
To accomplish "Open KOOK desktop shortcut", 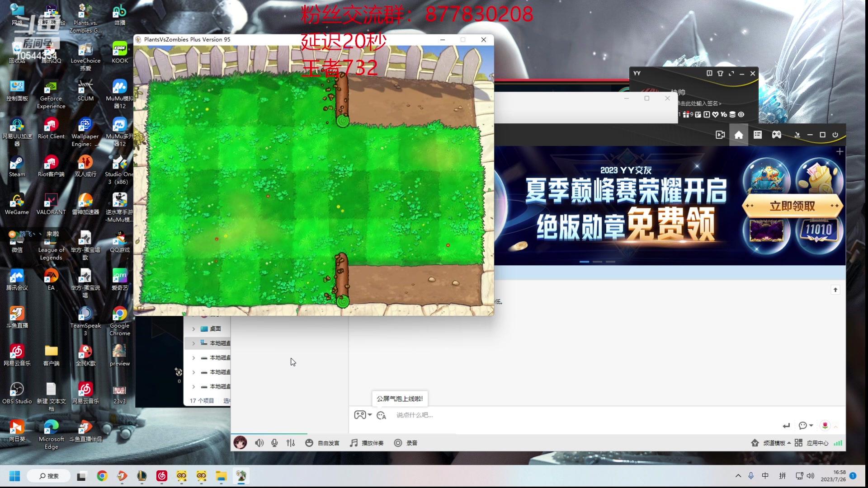I will click(120, 53).
